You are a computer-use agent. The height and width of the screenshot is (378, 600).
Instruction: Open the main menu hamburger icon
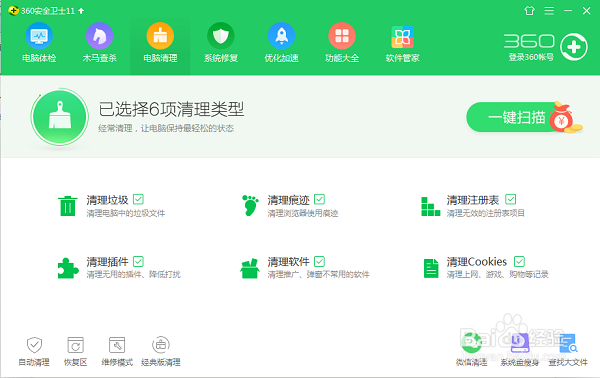point(549,11)
